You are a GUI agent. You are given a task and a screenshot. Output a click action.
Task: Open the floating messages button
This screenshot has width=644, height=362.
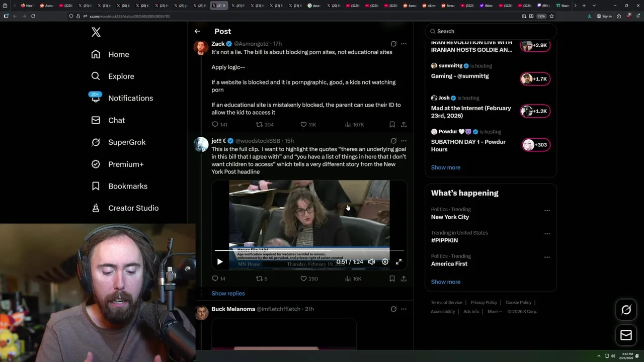(626, 335)
